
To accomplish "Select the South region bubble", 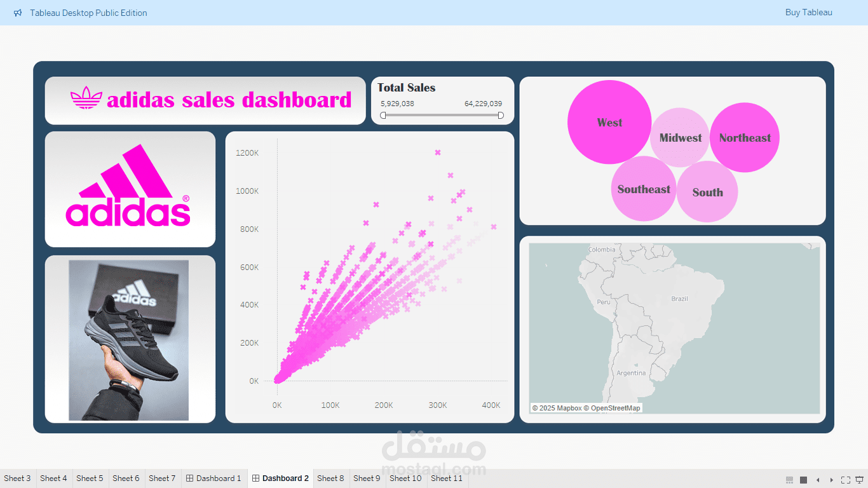I will [707, 192].
